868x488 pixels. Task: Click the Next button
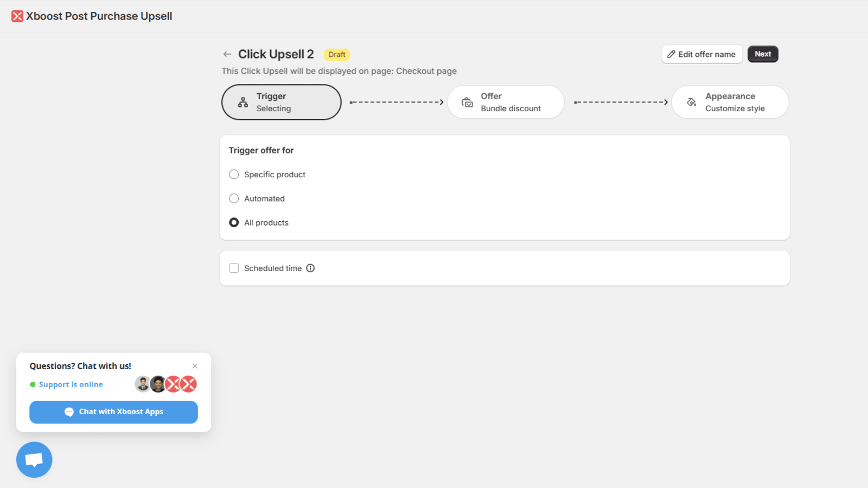click(x=763, y=54)
